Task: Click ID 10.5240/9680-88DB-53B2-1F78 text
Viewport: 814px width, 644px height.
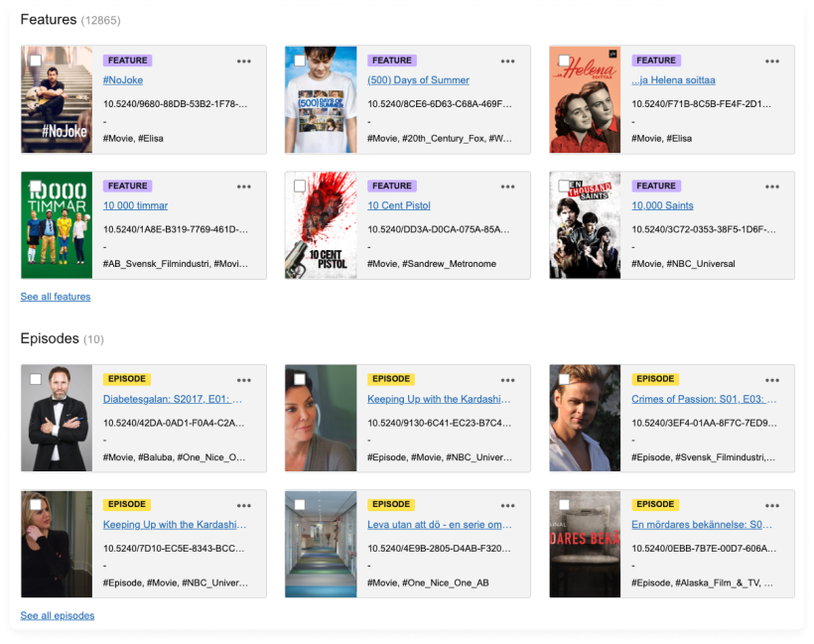Action: click(x=175, y=104)
